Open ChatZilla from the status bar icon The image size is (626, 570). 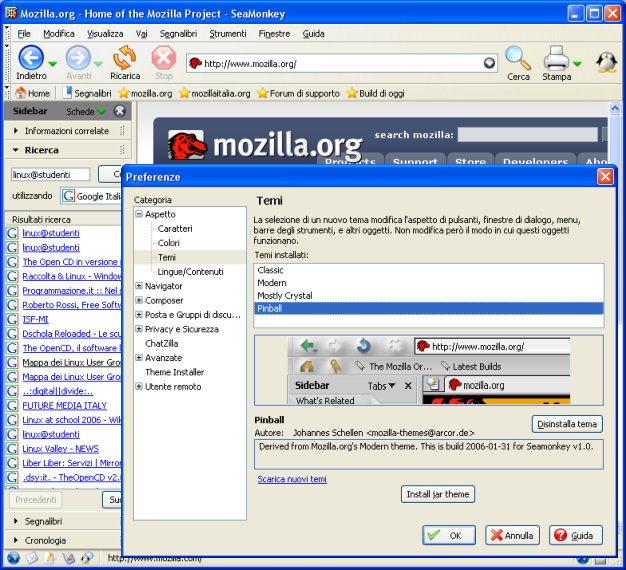point(87,557)
